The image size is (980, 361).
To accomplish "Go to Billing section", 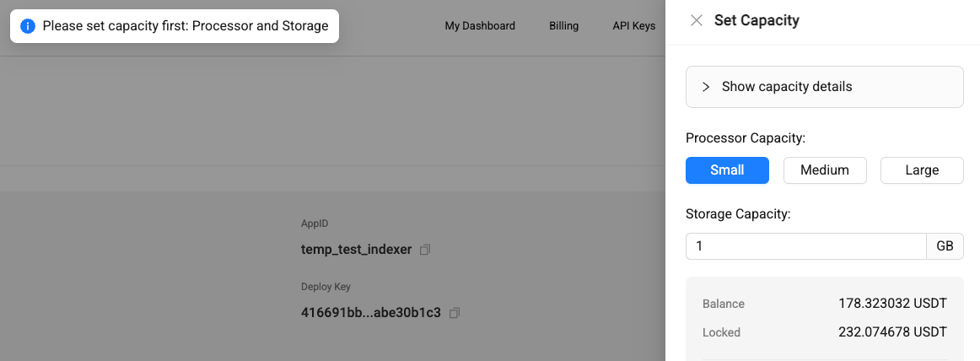I will pos(563,26).
